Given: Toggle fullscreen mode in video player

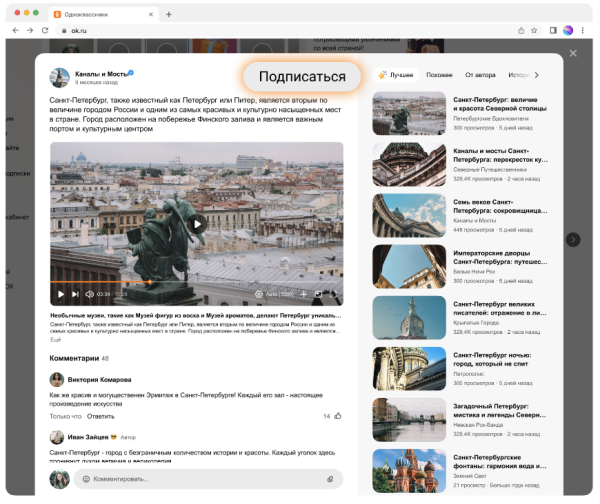Looking at the screenshot, I should point(333,294).
